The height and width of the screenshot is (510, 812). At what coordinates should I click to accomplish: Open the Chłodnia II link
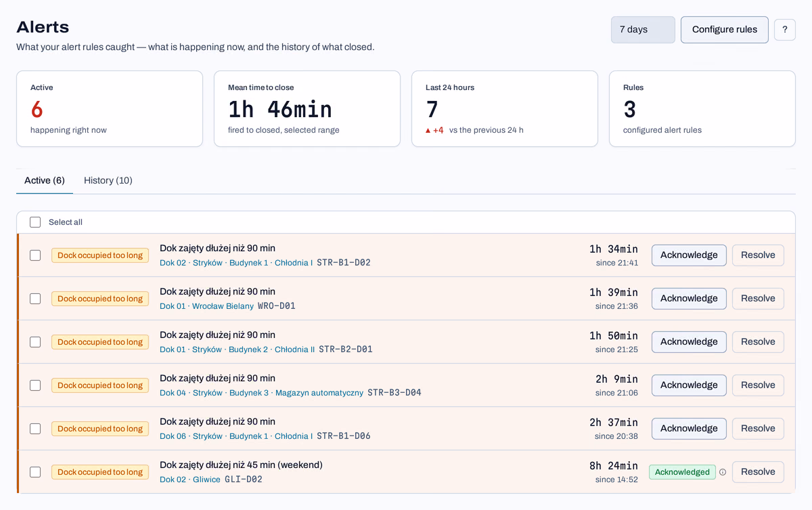(x=294, y=349)
